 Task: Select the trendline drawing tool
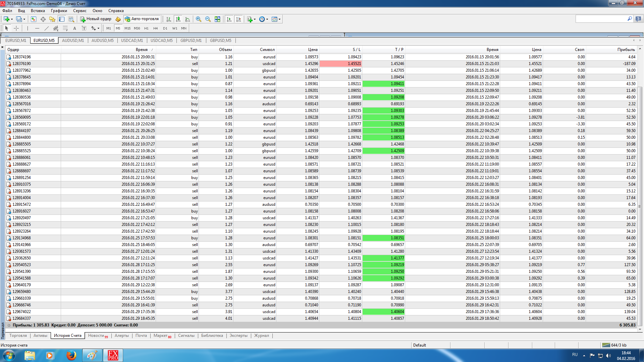point(47,28)
